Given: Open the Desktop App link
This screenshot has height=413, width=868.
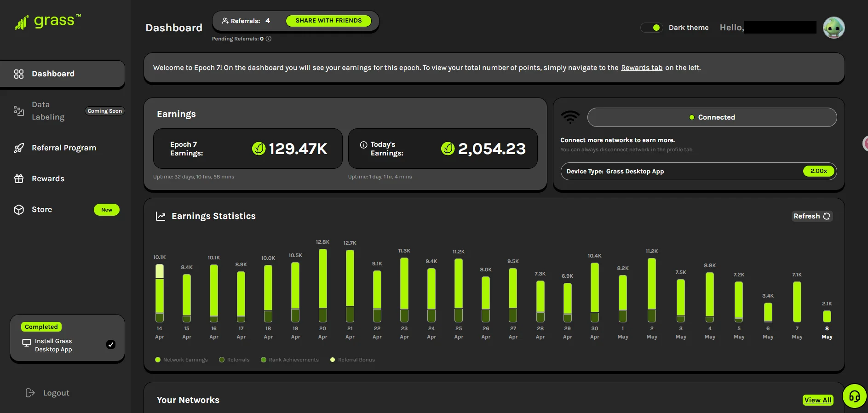Looking at the screenshot, I should (53, 350).
